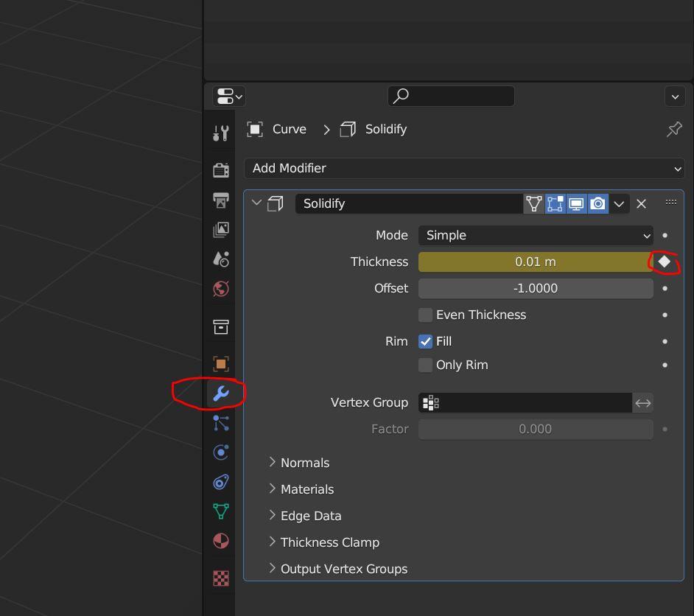
Task: Open the Render properties tab
Action: [220, 170]
